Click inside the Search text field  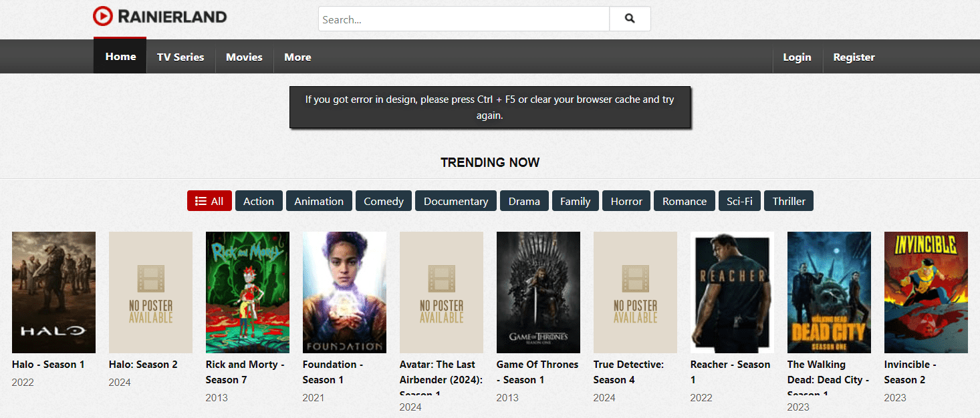(463, 19)
